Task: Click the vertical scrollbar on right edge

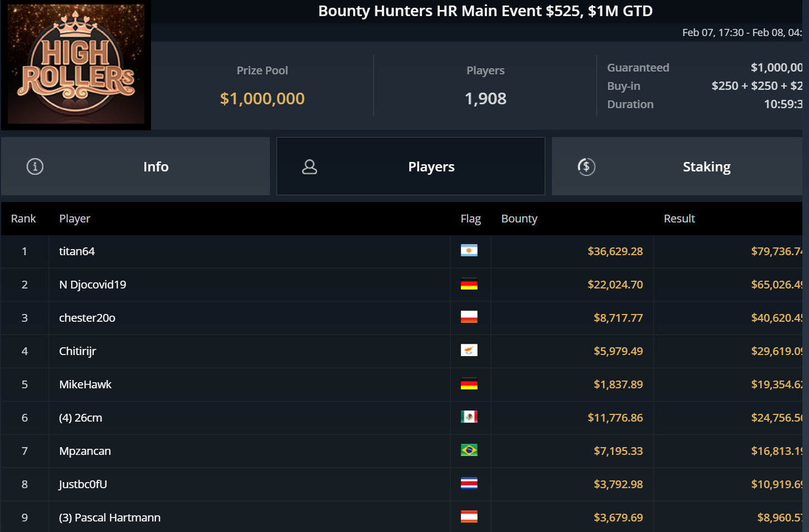Action: (x=806, y=266)
